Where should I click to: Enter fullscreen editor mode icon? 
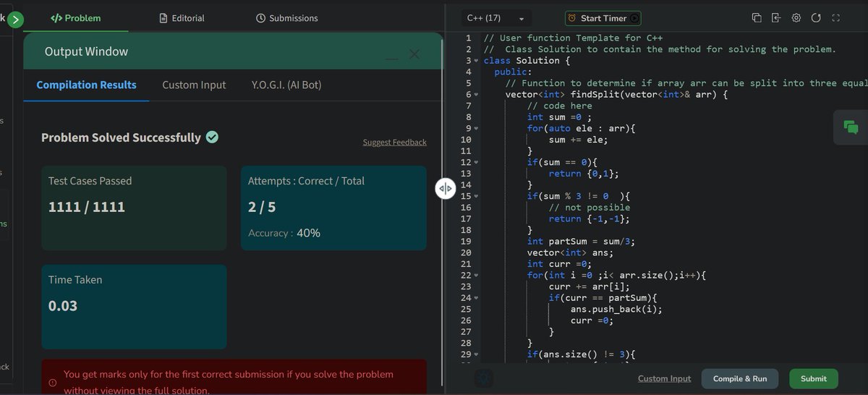click(x=835, y=18)
